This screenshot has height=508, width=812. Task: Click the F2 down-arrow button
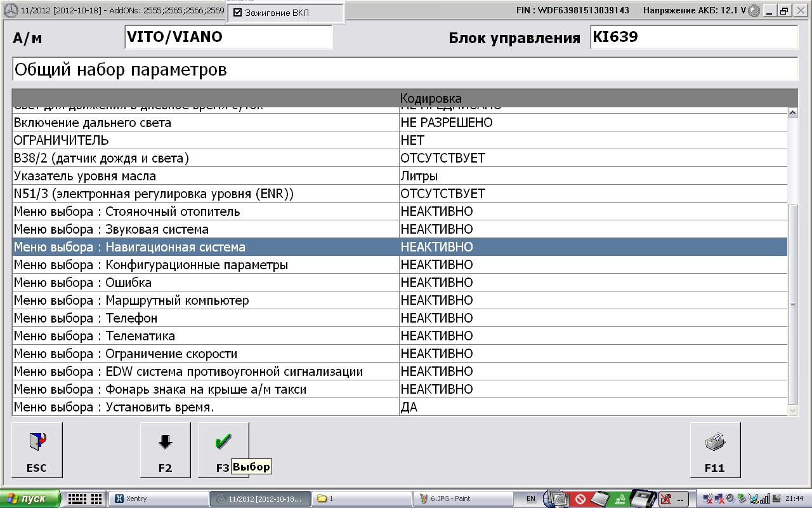point(165,450)
